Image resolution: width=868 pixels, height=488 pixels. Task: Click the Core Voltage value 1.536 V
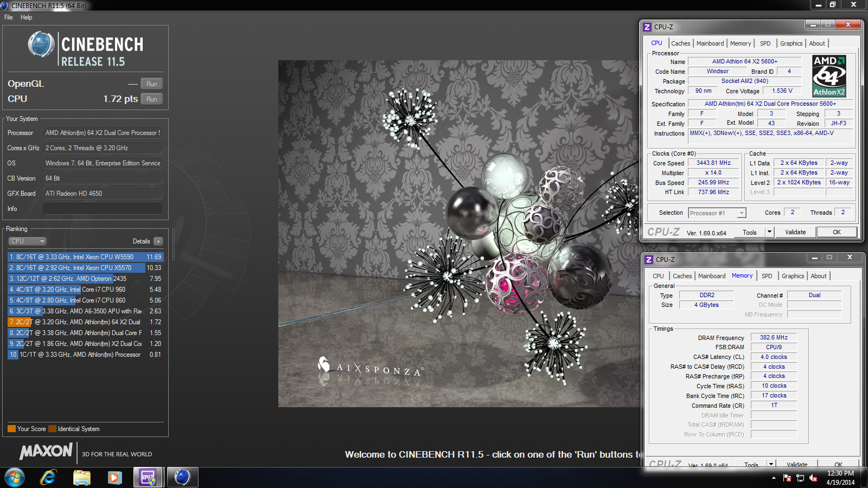coord(782,91)
